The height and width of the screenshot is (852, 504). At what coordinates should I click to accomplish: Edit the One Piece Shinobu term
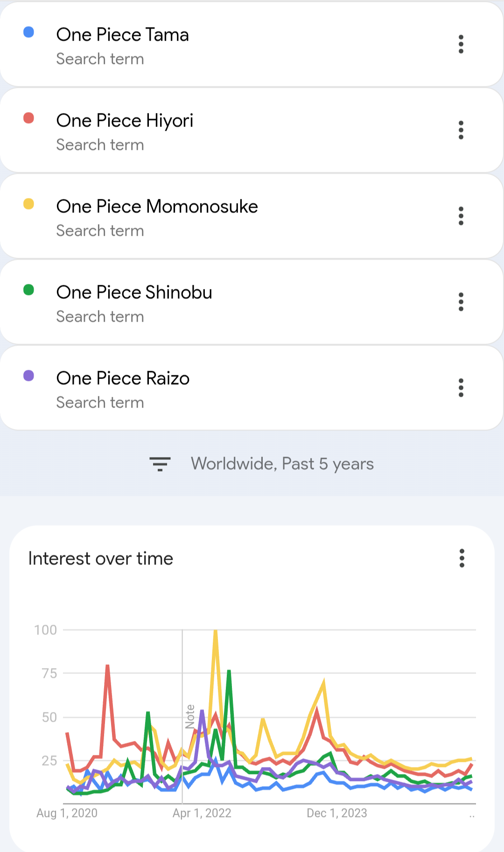[134, 293]
